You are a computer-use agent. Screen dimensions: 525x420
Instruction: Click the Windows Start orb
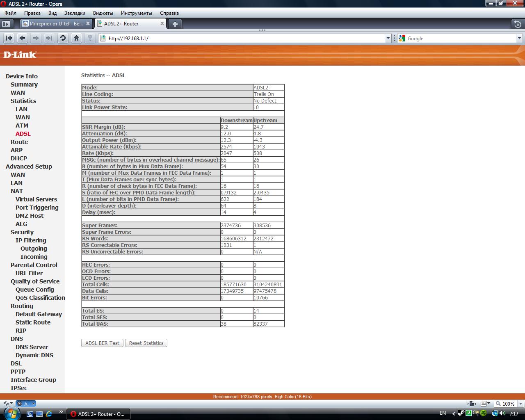[12, 413]
